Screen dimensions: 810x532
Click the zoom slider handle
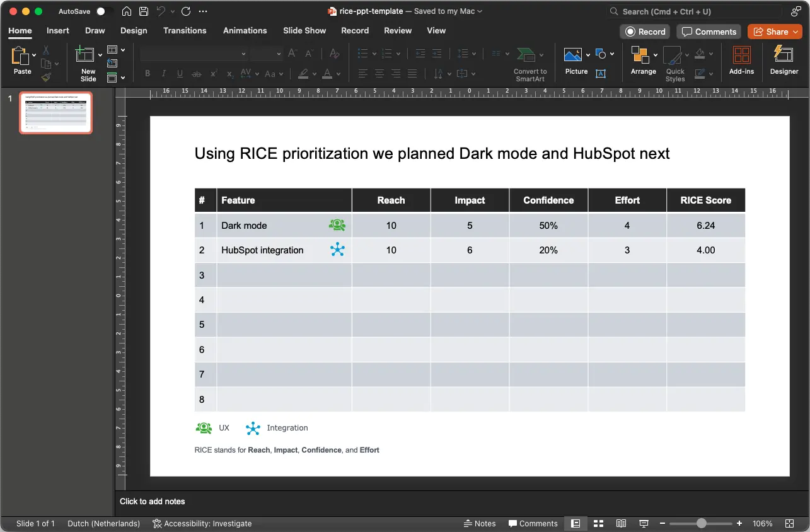click(x=701, y=524)
